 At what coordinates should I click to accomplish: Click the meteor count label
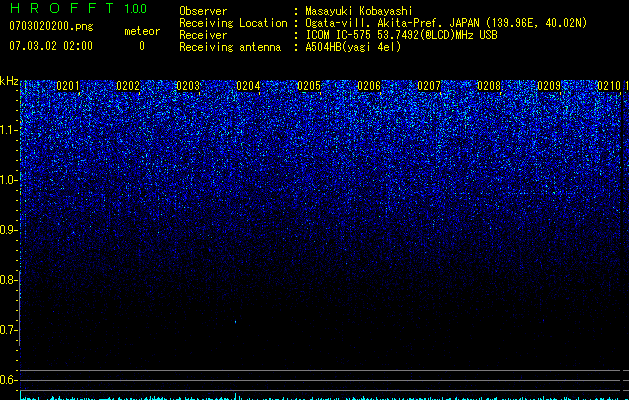coord(142,31)
